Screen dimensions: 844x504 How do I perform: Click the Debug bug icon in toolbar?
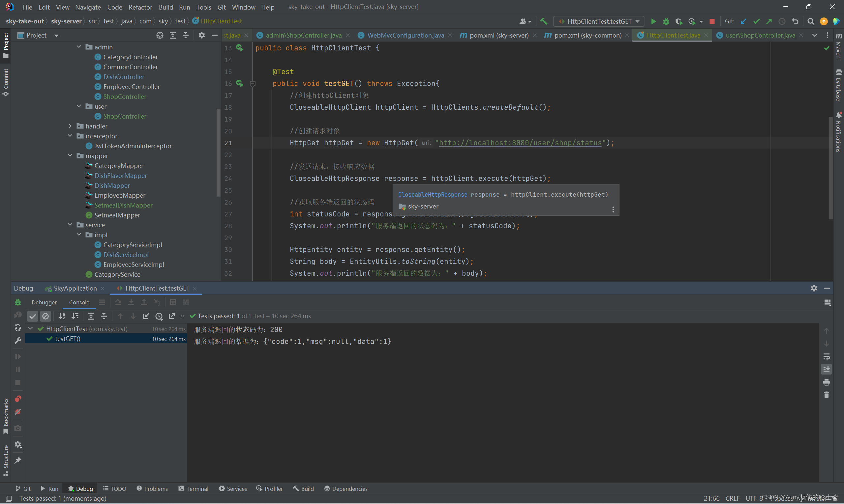click(666, 21)
